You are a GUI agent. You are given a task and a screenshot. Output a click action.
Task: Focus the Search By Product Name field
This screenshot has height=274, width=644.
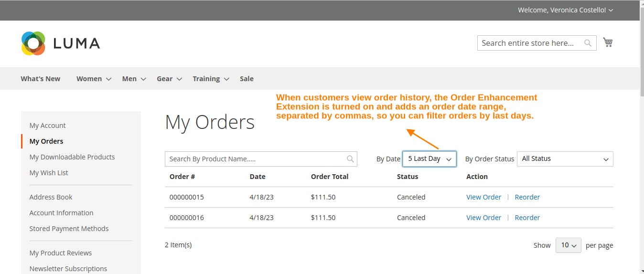[256, 159]
